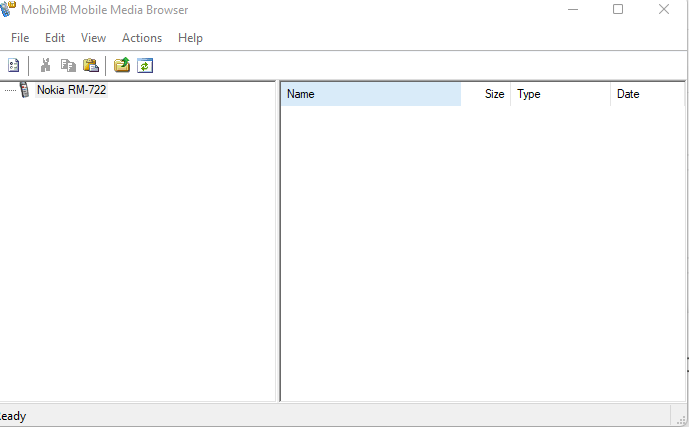Open the Help menu
Viewport: 689px width, 427px height.
[190, 38]
